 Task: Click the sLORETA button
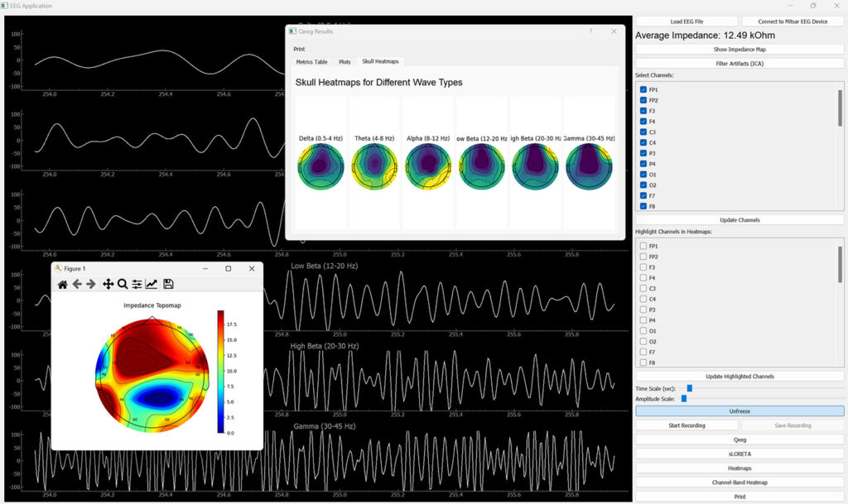pos(740,454)
